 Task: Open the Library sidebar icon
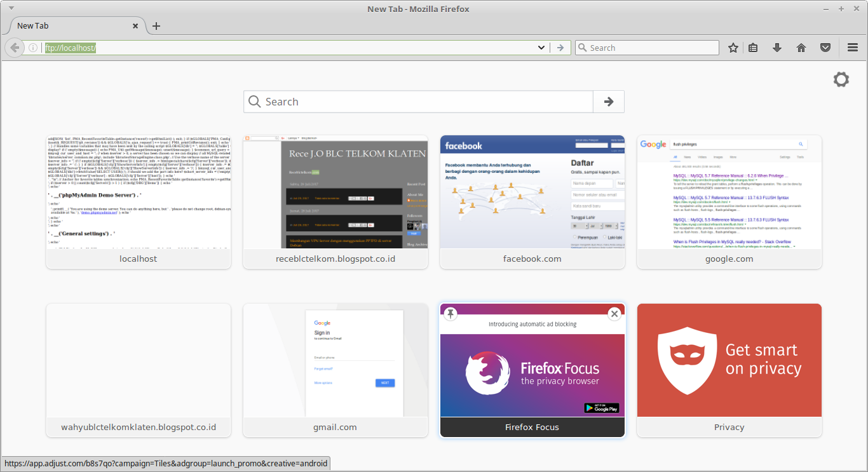click(752, 47)
